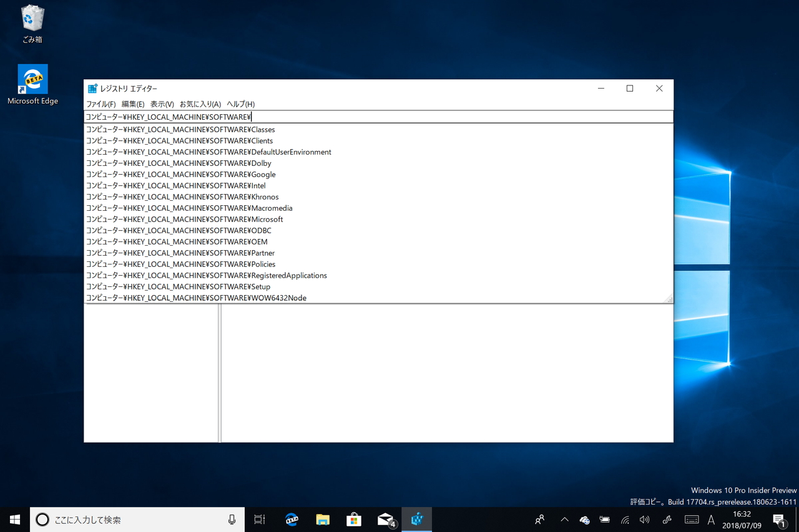Image resolution: width=799 pixels, height=532 pixels.
Task: Select the SOFTWARE¥RegisteredApplications suggestion
Action: [x=378, y=276]
